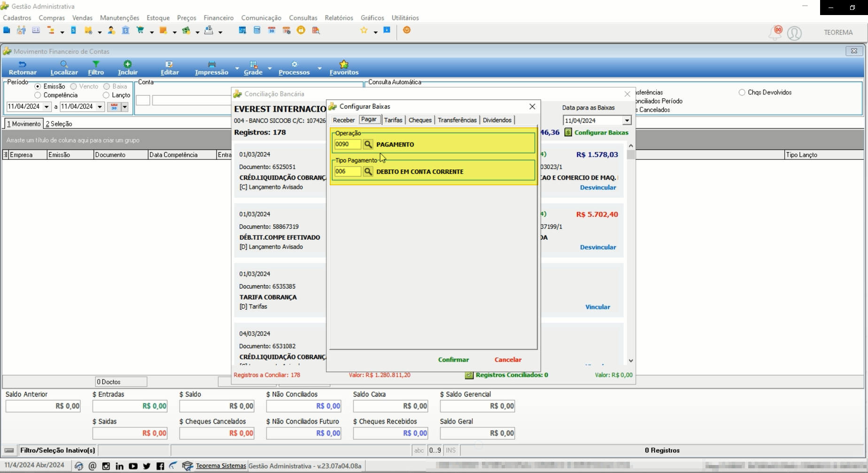
Task: Select the Competência radio button
Action: point(38,95)
